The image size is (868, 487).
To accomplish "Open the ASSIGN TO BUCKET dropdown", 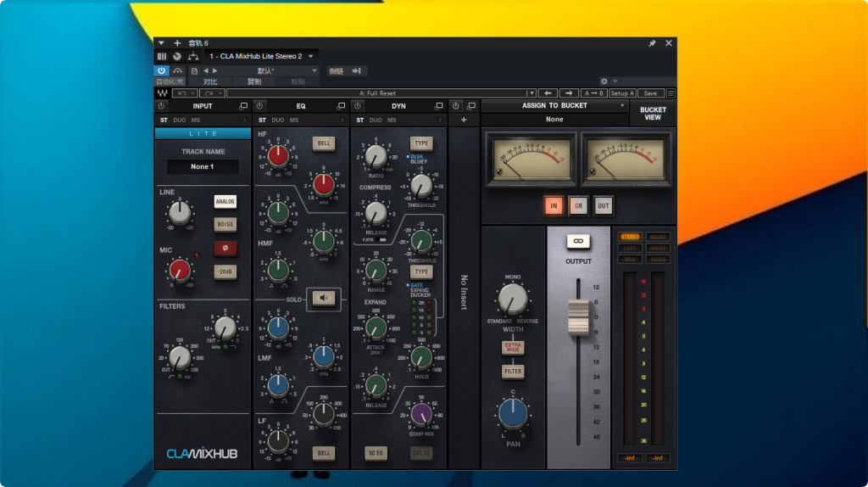I will pos(554,106).
